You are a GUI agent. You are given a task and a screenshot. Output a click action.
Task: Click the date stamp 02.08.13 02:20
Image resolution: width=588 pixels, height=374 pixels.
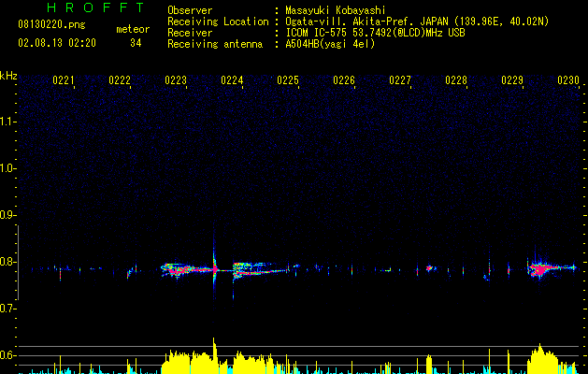[x=57, y=43]
